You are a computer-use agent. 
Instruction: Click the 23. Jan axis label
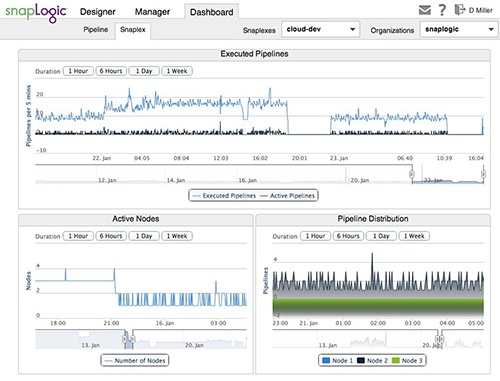339,158
